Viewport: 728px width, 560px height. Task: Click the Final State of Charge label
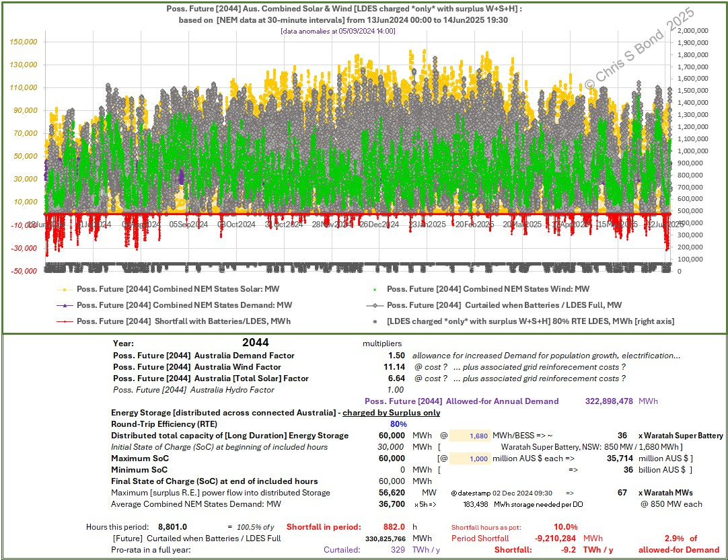click(x=215, y=481)
